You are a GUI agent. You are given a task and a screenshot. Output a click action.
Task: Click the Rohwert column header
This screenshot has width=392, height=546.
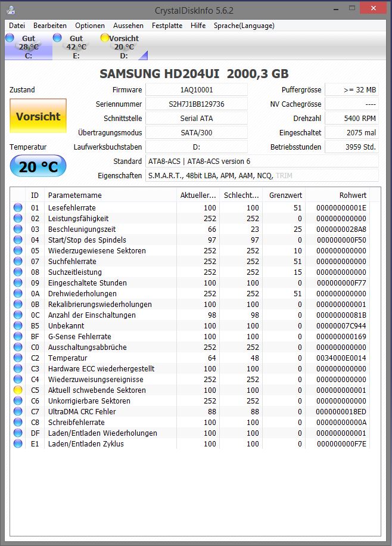(x=337, y=195)
